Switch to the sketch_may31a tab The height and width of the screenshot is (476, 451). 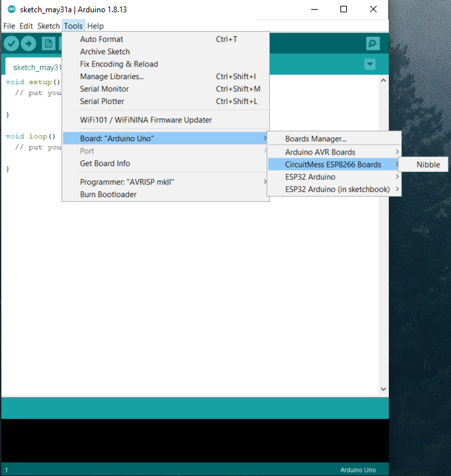(34, 67)
